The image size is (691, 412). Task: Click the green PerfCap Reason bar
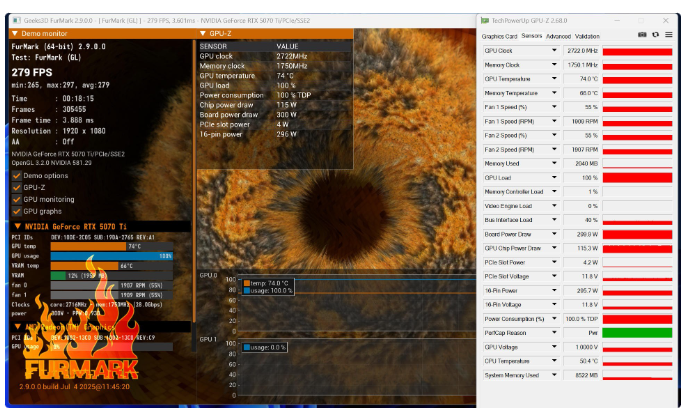point(637,333)
